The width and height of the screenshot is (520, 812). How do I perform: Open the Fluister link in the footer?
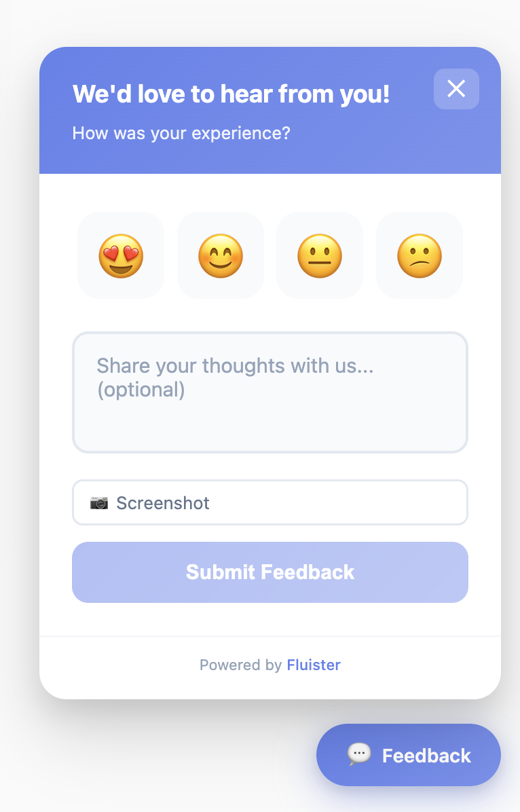(x=314, y=665)
